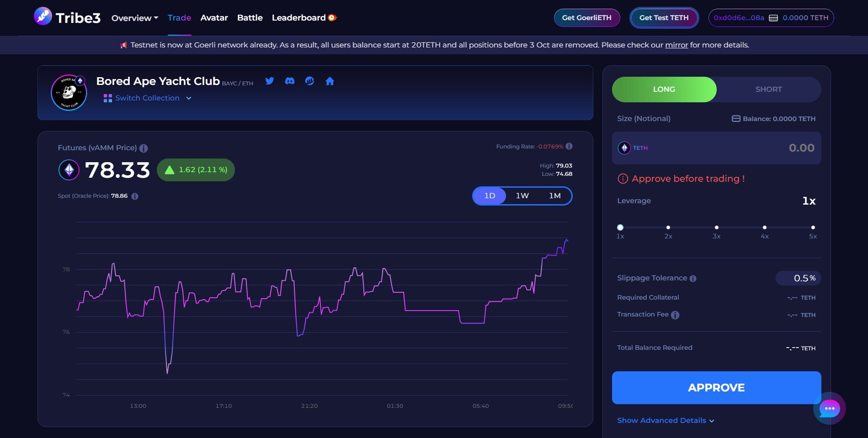
Task: Show Transaction Fee info icon
Action: point(675,315)
